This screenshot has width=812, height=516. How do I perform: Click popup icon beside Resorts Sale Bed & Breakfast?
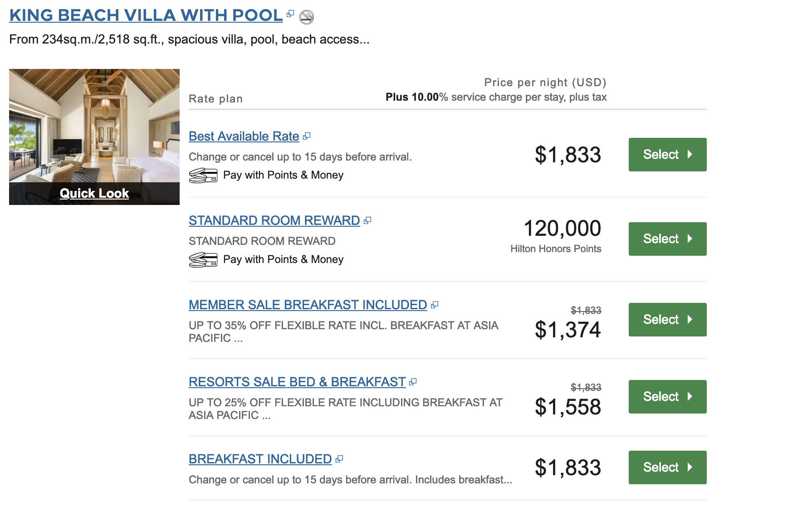[x=413, y=382]
